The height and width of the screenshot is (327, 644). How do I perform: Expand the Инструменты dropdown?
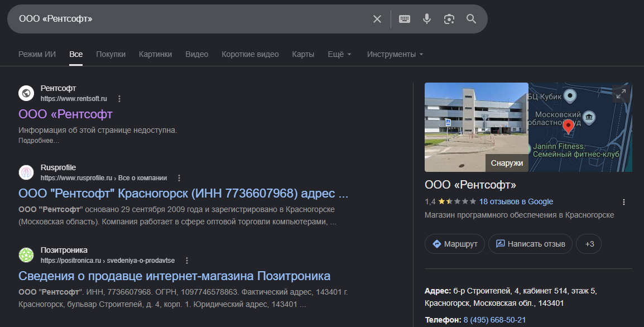tap(395, 54)
